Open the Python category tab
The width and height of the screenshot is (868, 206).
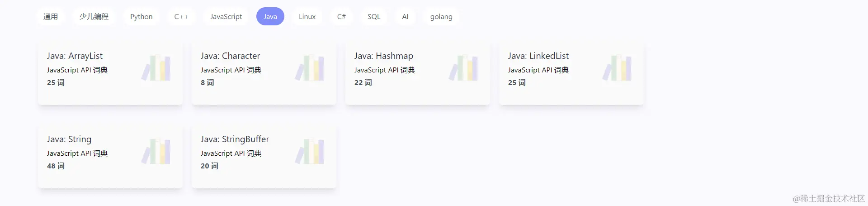[x=142, y=17]
